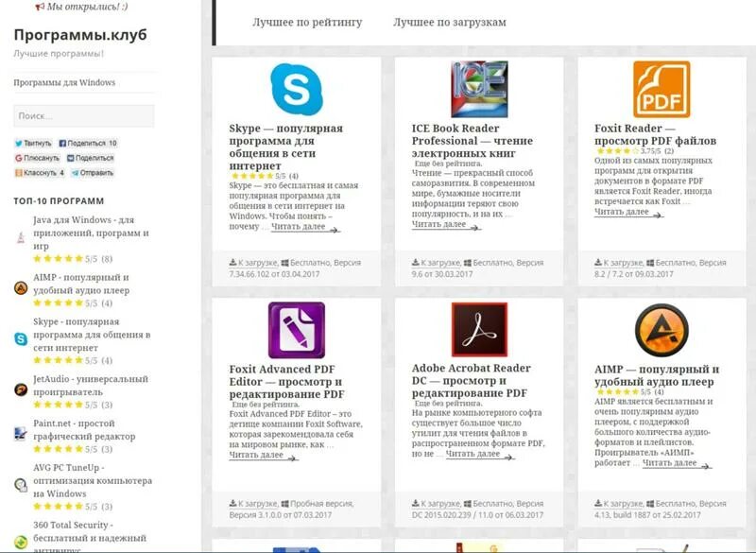This screenshot has height=553, width=756.
Task: Switch to 'Лучшее по рейтингу' tab
Action: click(307, 22)
